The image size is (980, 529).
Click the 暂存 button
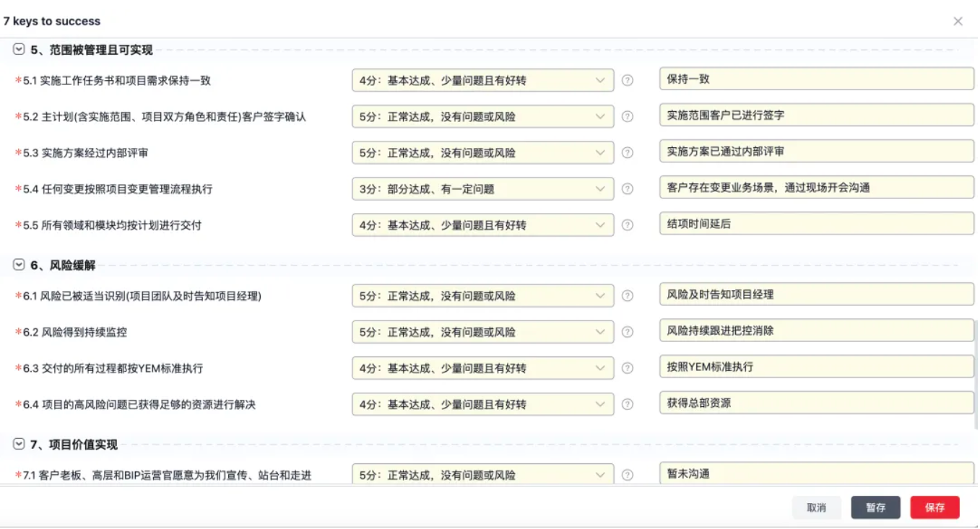tap(875, 507)
